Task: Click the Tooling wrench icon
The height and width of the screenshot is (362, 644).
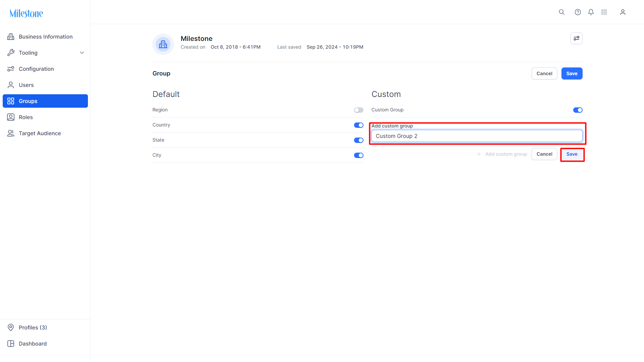Action: (11, 53)
